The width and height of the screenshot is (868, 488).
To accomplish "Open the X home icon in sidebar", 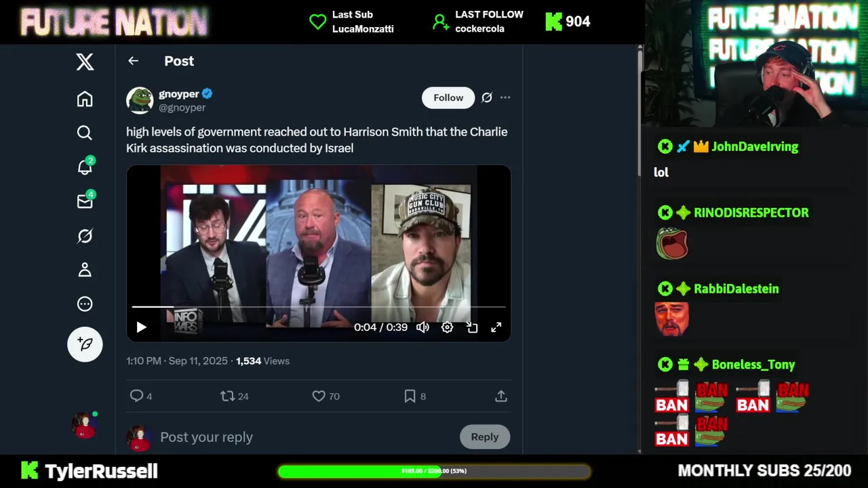I will 85,99.
